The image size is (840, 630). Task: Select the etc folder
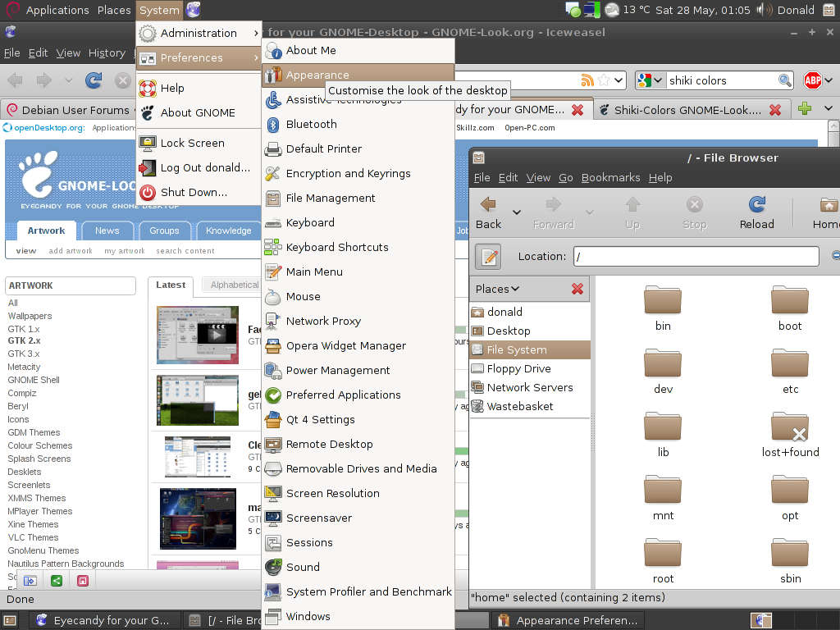click(790, 372)
